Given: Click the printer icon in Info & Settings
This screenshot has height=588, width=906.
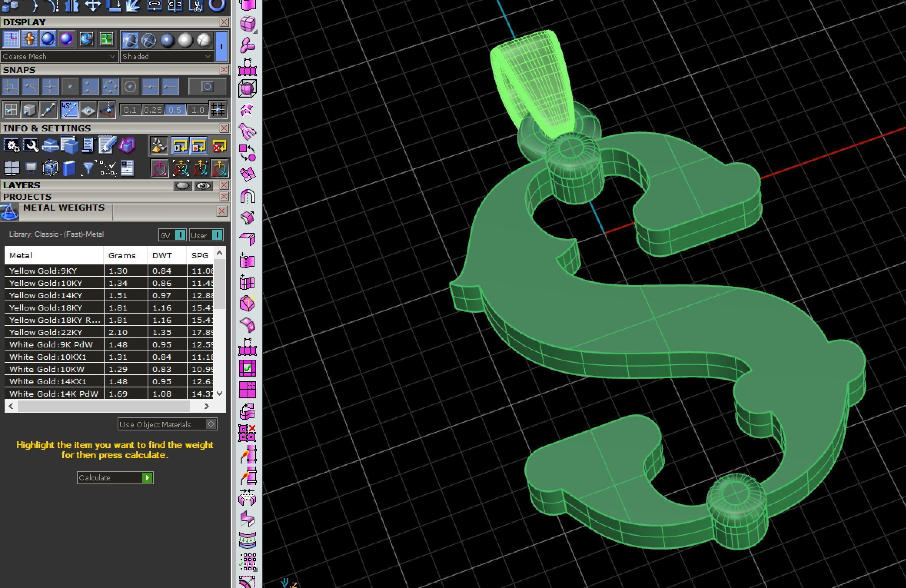Looking at the screenshot, I should point(50,146).
